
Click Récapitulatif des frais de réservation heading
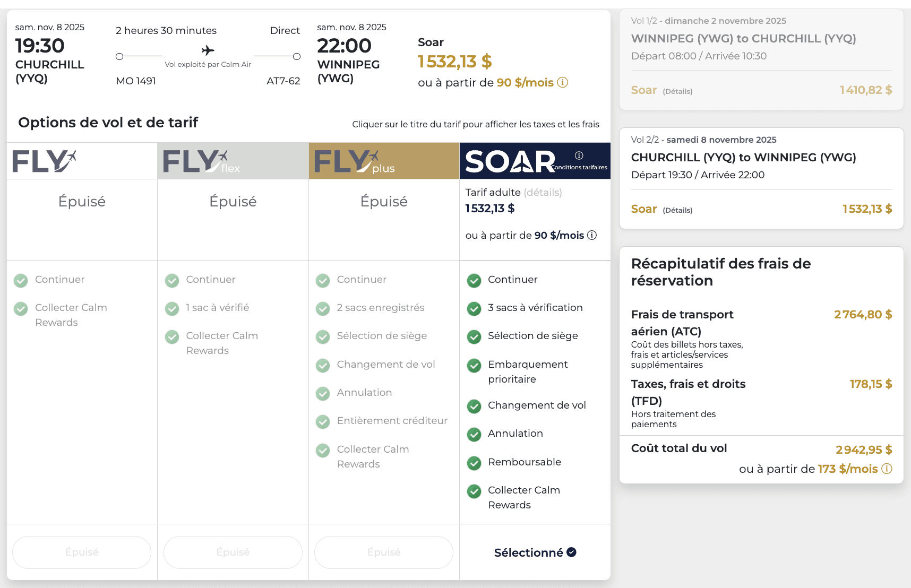(721, 272)
